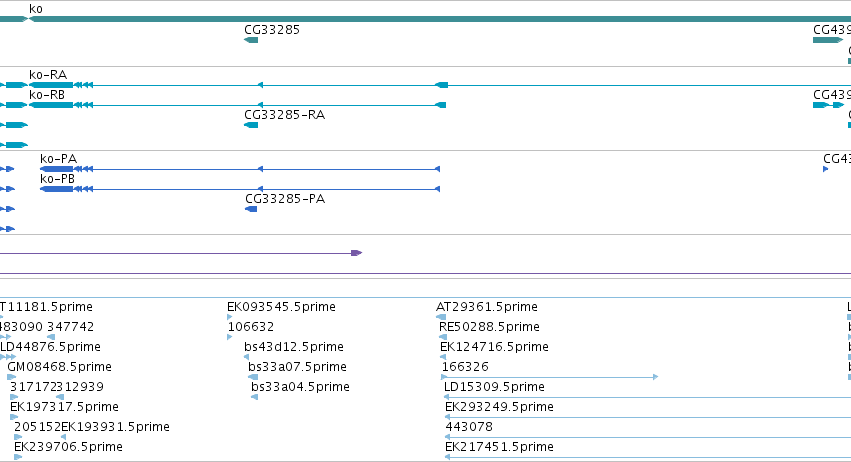Screen dimensions: 851x462
Task: Click the CG33285-PA label
Action: pyautogui.click(x=285, y=199)
